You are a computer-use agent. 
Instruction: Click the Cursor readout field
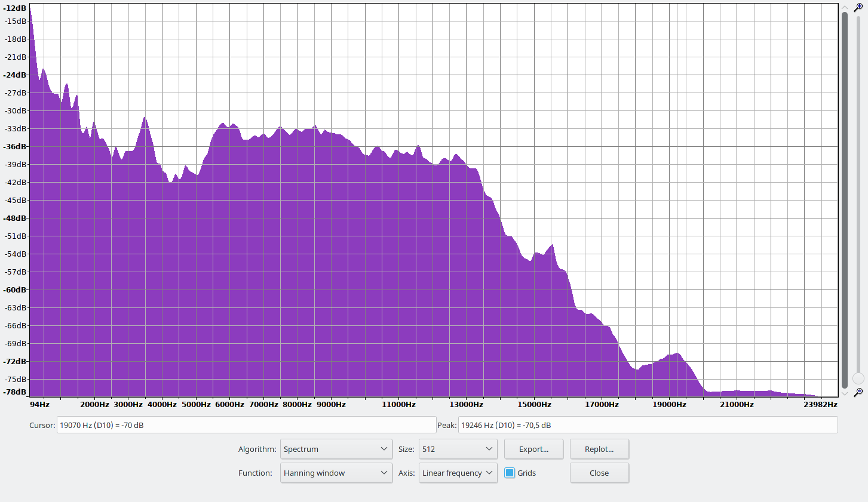pos(246,425)
